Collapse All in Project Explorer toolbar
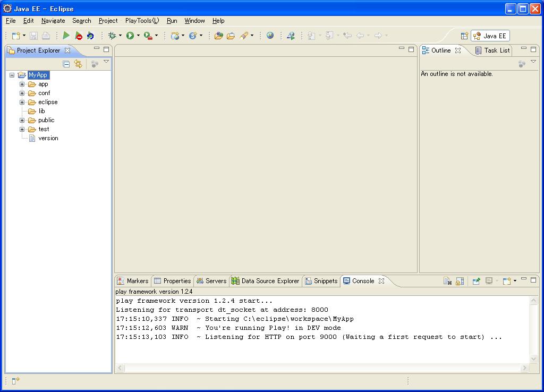 (66, 64)
